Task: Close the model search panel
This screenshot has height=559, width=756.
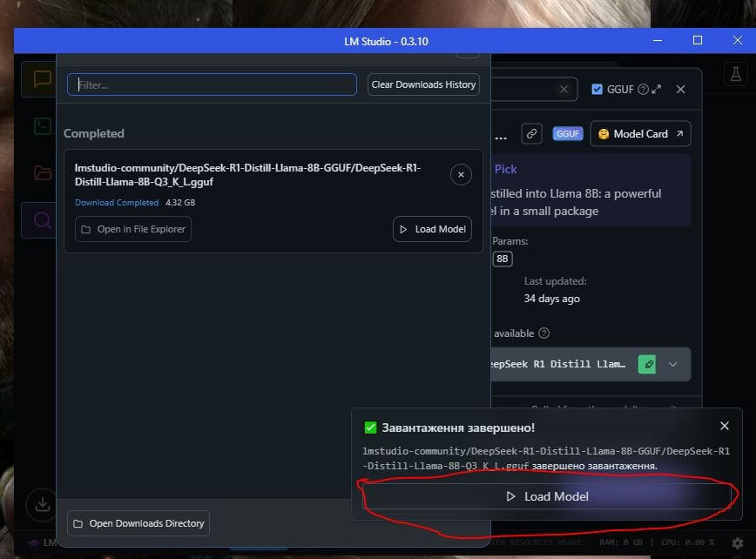Action: [680, 89]
